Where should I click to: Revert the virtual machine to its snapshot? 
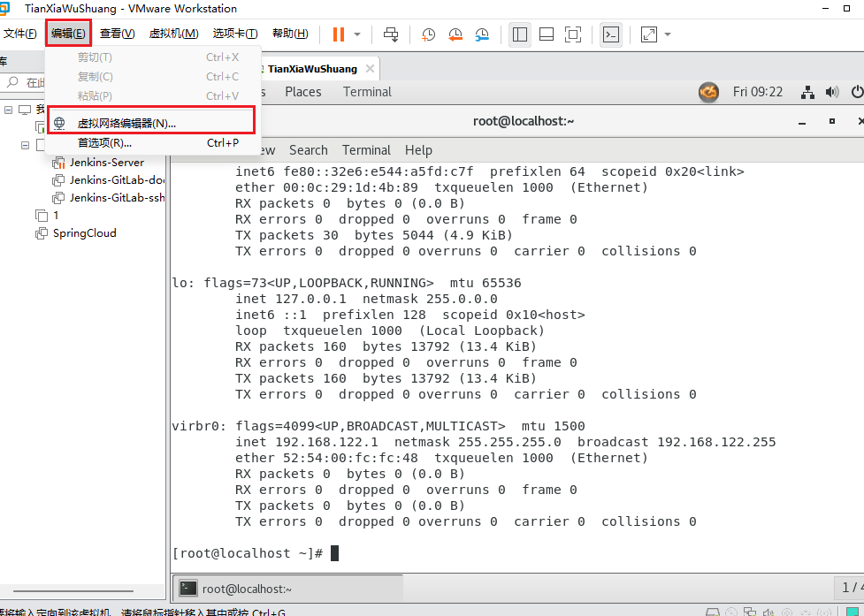tap(455, 34)
